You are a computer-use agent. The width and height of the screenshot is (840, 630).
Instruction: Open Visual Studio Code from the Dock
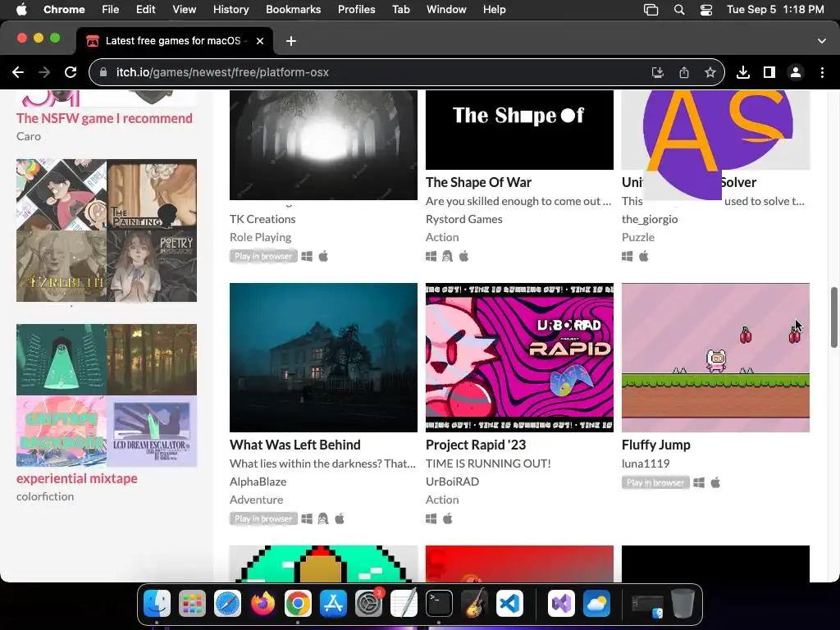tap(509, 604)
